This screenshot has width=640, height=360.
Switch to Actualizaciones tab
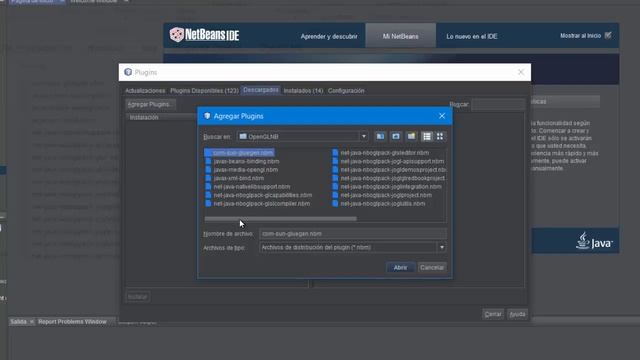click(x=145, y=91)
